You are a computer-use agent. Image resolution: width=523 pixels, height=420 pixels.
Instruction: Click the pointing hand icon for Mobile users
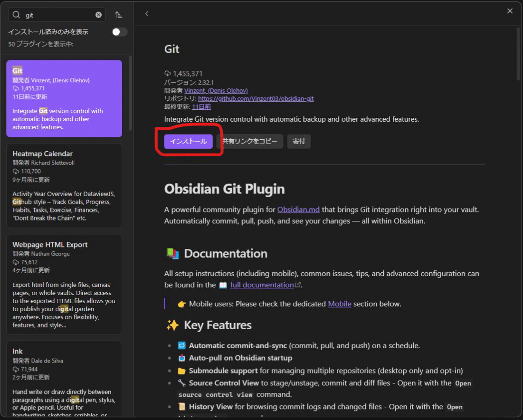182,304
